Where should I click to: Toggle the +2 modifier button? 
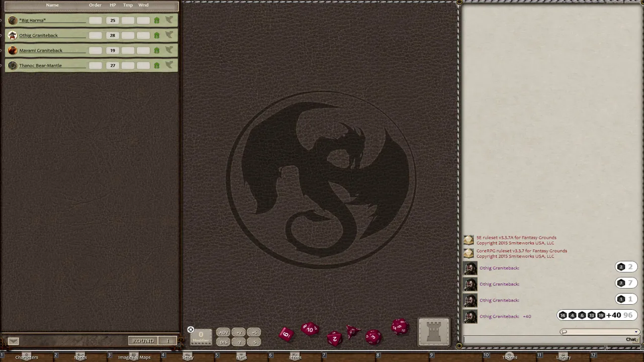coord(239,333)
